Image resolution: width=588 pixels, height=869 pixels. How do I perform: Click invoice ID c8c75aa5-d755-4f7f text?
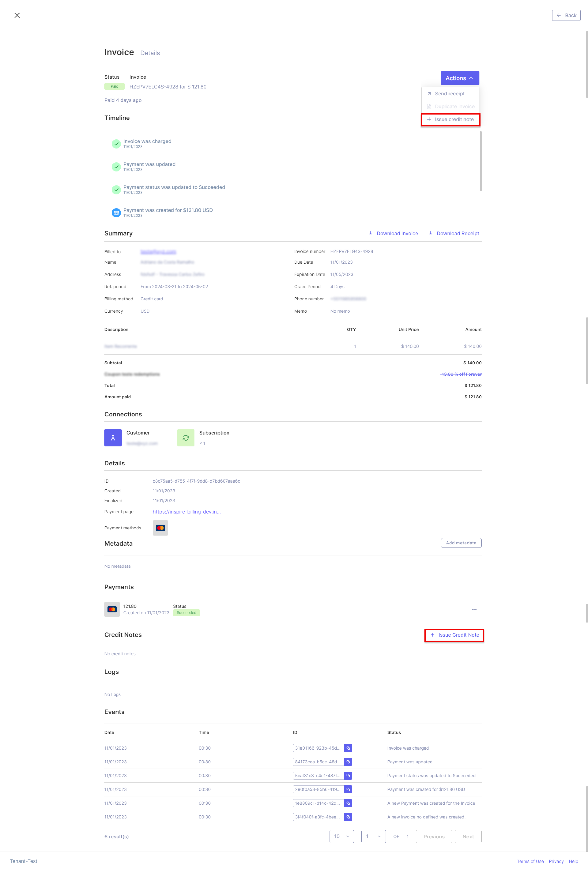196,481
